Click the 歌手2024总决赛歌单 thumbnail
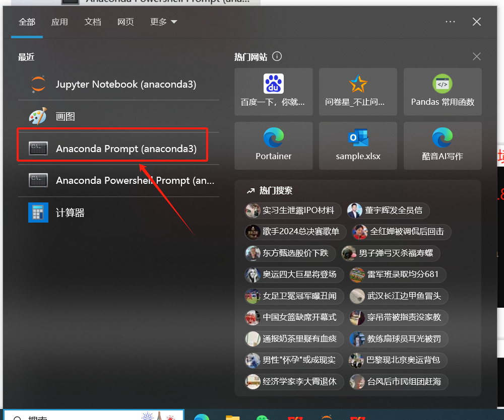This screenshot has height=420, width=504. 253,232
